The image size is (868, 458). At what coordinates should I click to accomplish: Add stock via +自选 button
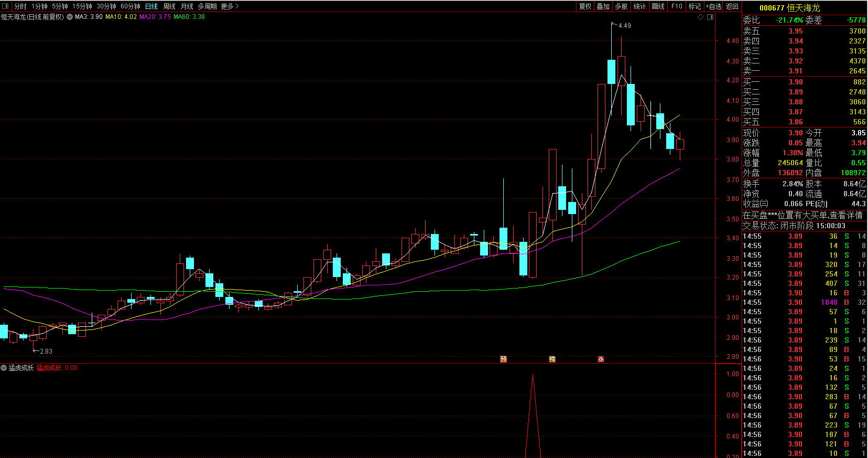[x=713, y=6]
